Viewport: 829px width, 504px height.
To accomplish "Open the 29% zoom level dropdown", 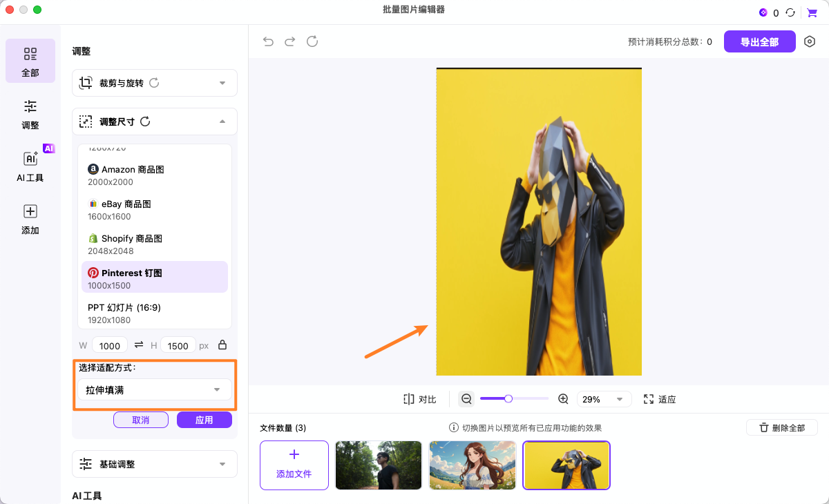I will 604,399.
